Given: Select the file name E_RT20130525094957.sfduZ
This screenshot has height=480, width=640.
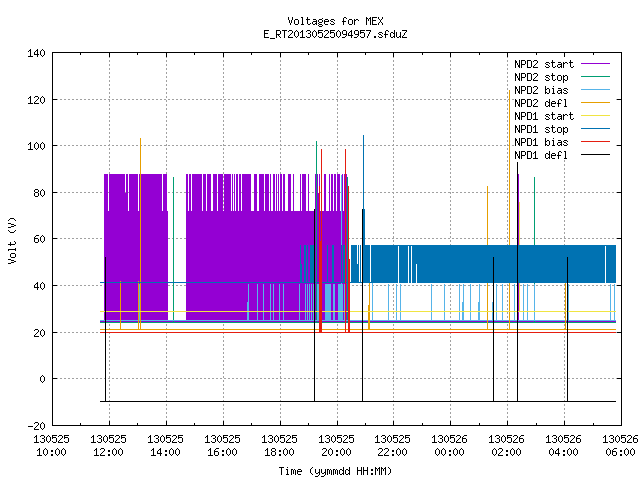Looking at the screenshot, I should [x=335, y=34].
